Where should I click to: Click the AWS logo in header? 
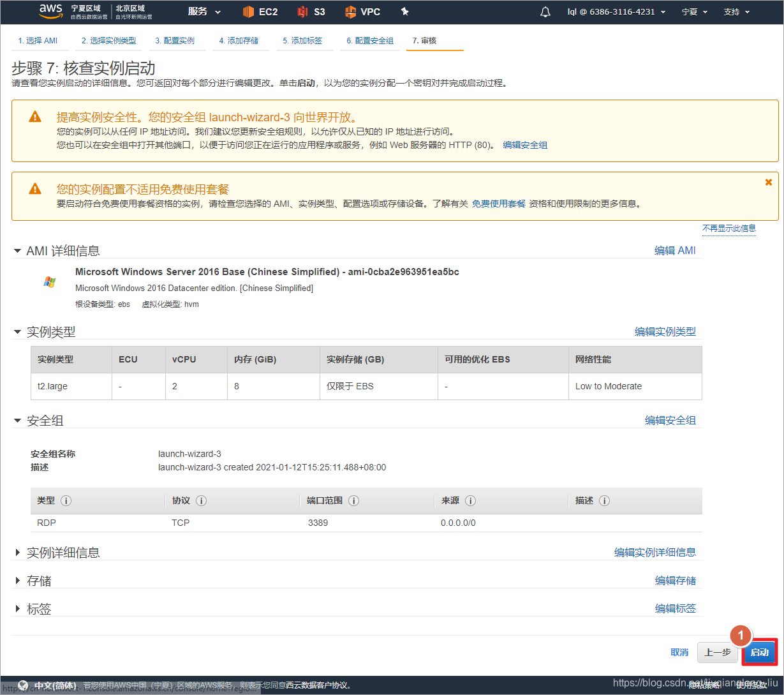tap(50, 11)
